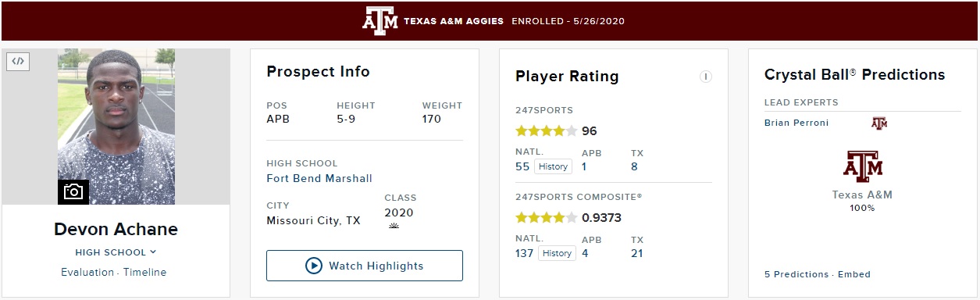The height and width of the screenshot is (300, 980).
Task: Go to the Evaluation section
Action: point(88,272)
